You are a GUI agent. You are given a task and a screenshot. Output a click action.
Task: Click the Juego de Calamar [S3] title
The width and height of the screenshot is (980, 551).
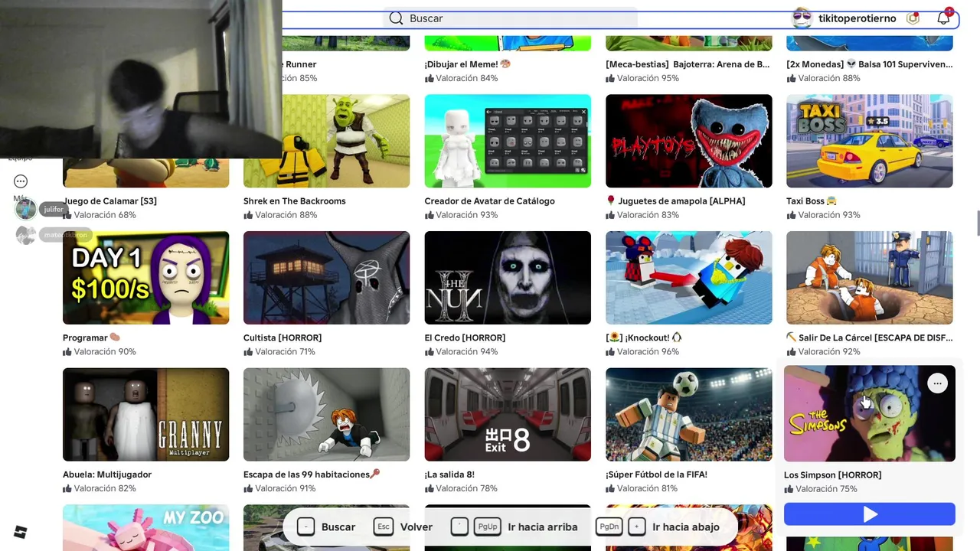point(109,201)
